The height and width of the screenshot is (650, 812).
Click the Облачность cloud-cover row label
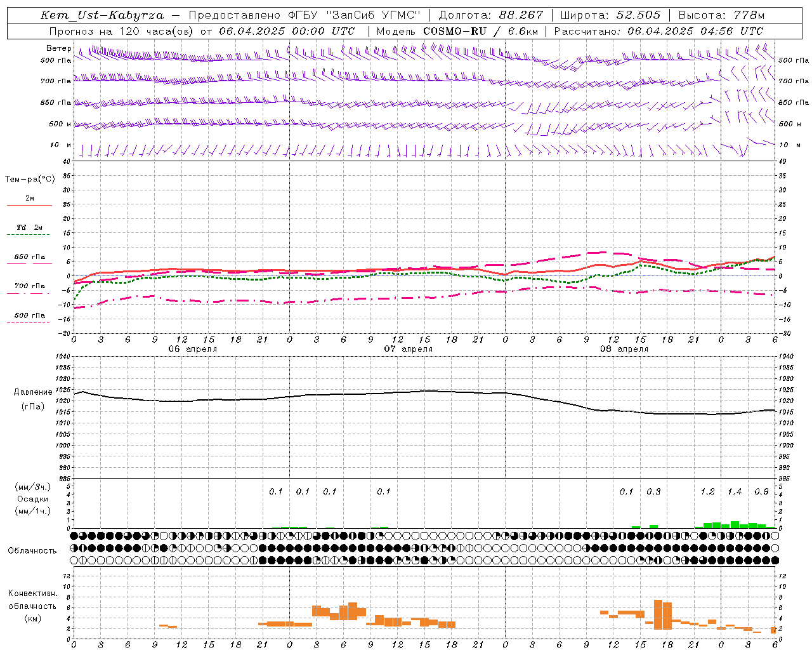pos(32,551)
